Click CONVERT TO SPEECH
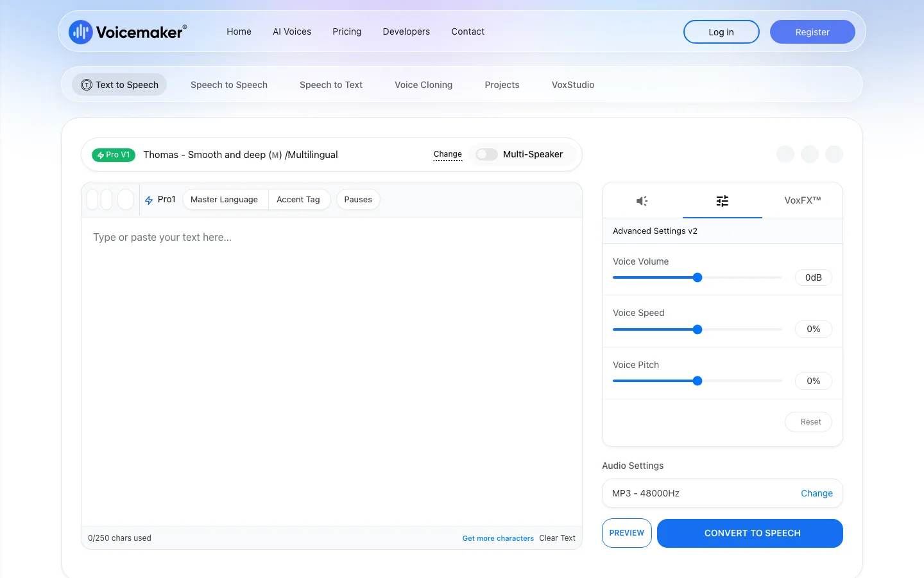 750,533
